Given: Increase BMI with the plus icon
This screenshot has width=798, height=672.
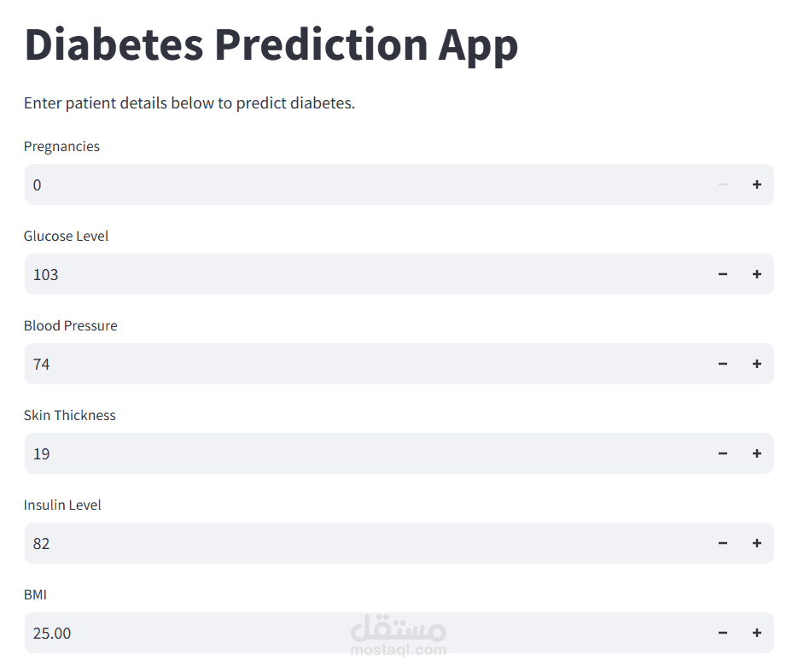Looking at the screenshot, I should [x=756, y=633].
